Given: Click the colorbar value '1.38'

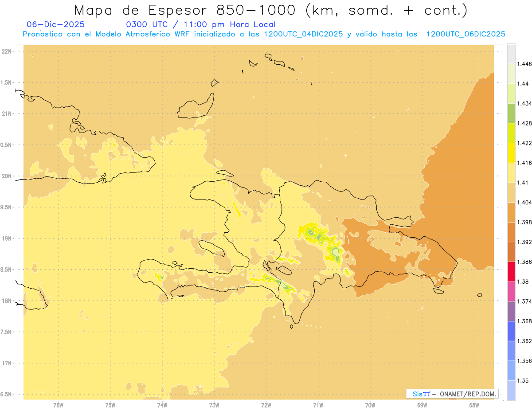Looking at the screenshot, I should 523,282.
